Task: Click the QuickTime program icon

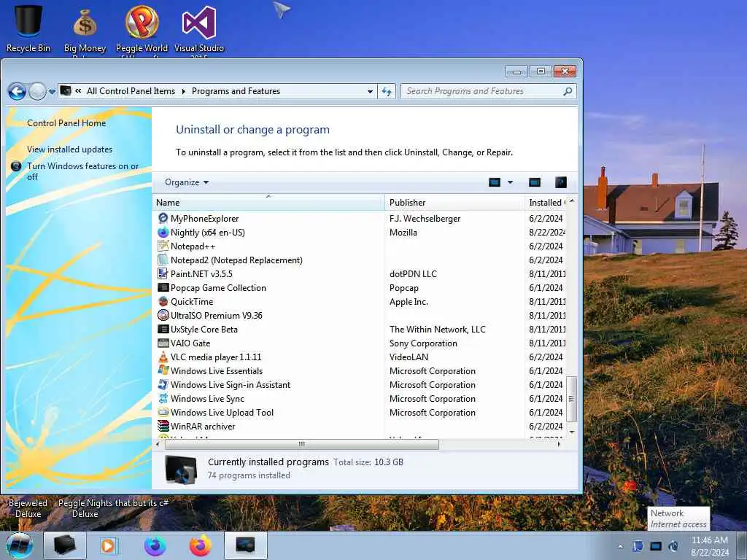Action: pyautogui.click(x=163, y=301)
